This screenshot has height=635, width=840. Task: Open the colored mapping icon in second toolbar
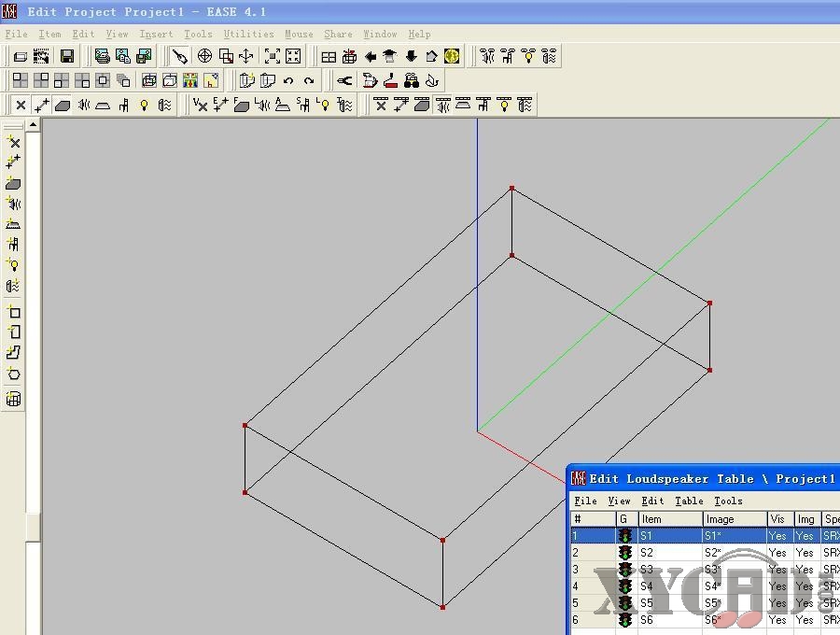point(190,81)
